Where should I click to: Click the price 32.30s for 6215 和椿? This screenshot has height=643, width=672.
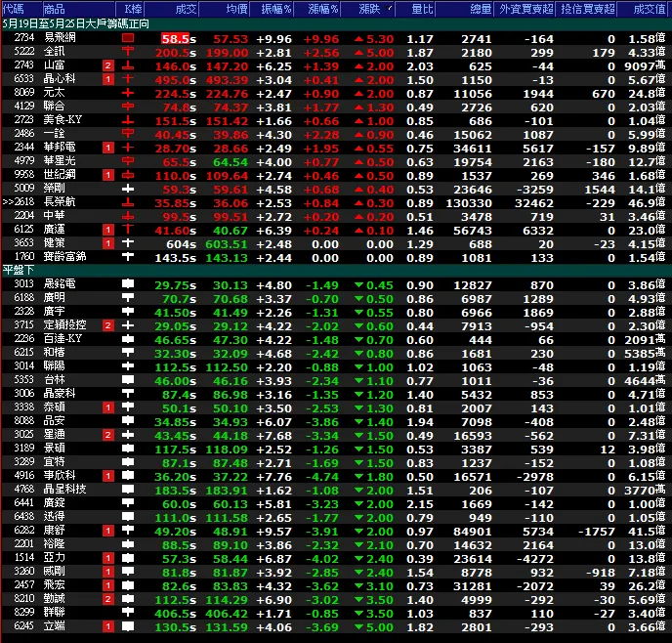[x=175, y=354]
